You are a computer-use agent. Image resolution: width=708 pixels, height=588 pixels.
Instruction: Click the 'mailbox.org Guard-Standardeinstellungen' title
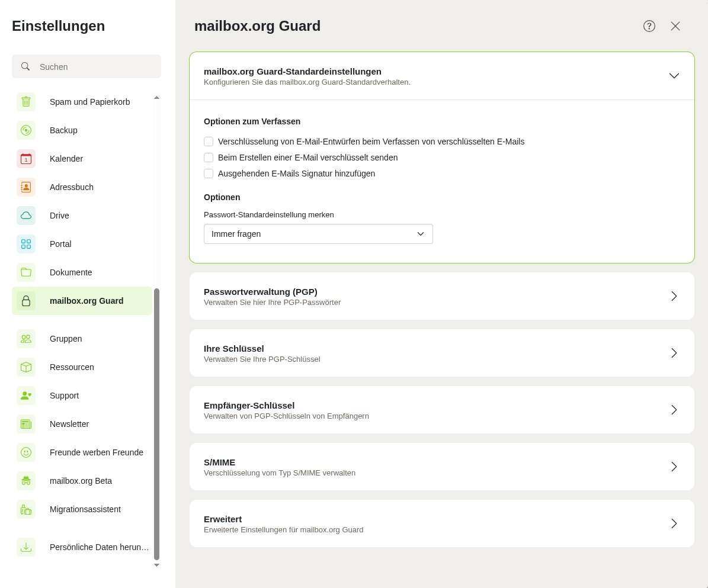pos(293,72)
